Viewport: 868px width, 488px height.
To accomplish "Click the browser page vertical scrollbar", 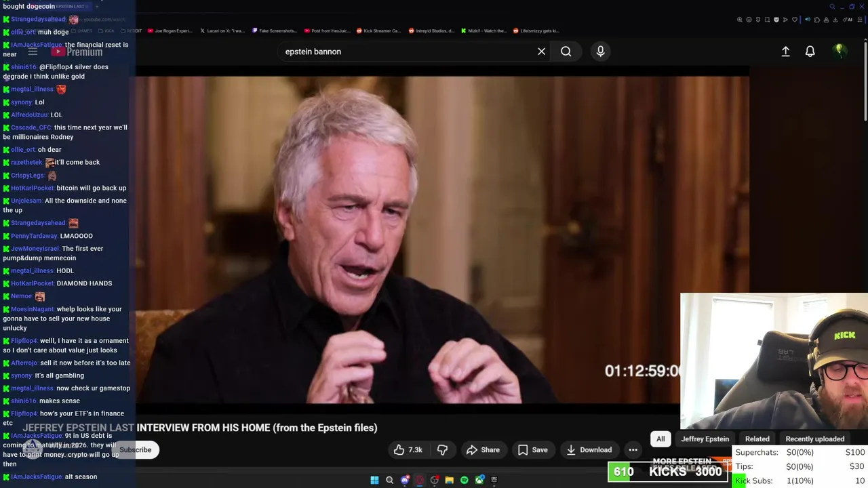I will pos(865,81).
